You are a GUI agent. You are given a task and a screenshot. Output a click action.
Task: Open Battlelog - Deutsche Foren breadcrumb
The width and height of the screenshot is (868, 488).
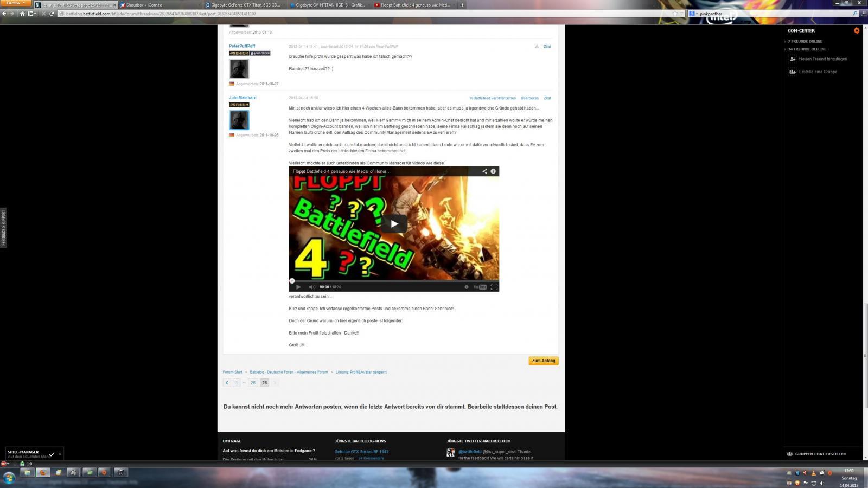289,372
